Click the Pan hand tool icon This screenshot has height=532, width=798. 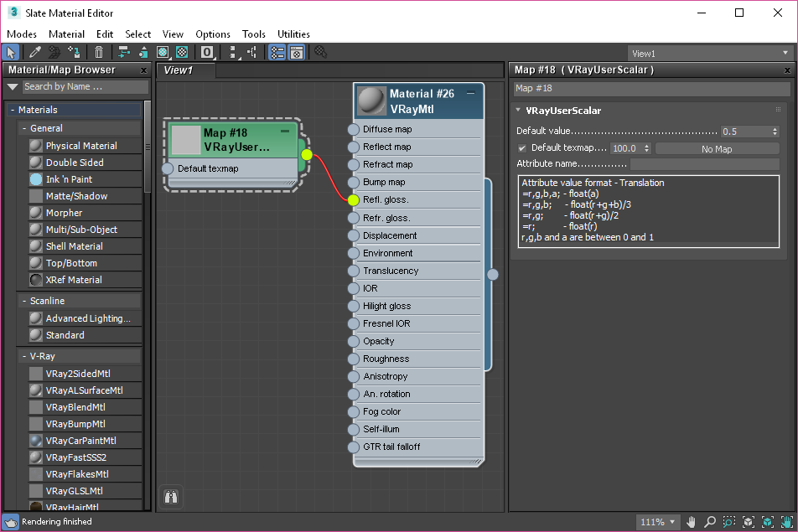coord(692,522)
